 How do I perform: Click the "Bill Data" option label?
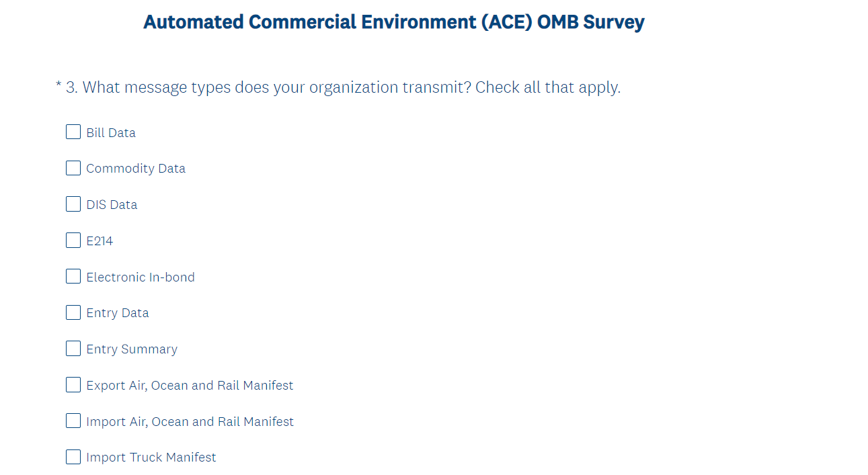tap(111, 133)
